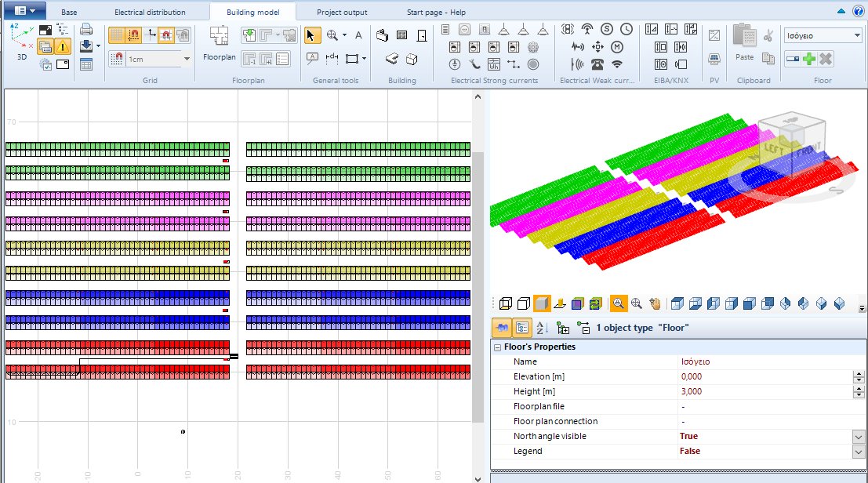Image resolution: width=868 pixels, height=483 pixels.
Task: Toggle the axis origin crosshair button
Action: pyautogui.click(x=150, y=35)
